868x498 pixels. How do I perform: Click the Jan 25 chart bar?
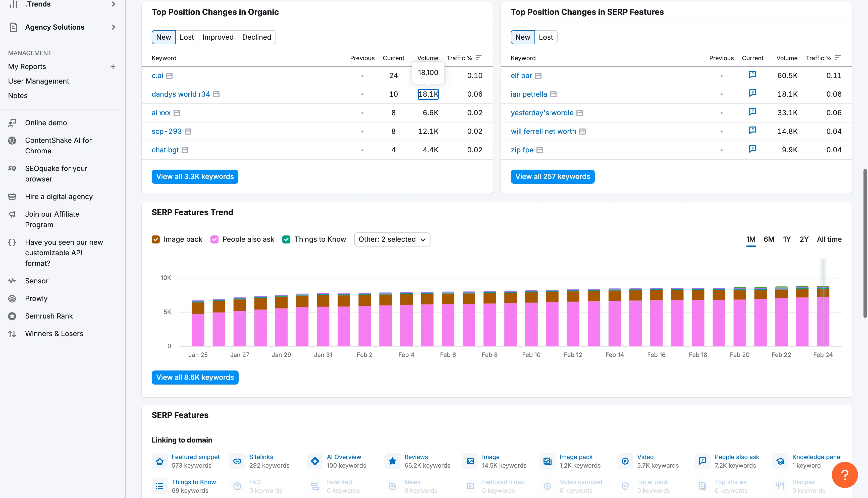198,323
